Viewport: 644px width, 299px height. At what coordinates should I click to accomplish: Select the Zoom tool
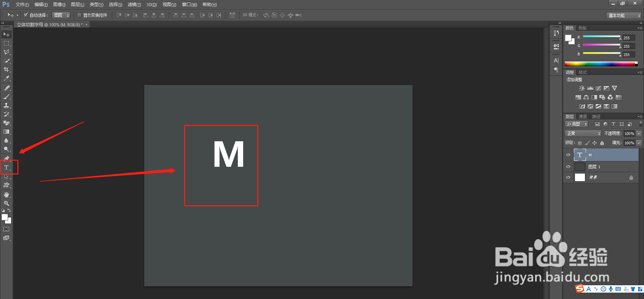[x=6, y=203]
